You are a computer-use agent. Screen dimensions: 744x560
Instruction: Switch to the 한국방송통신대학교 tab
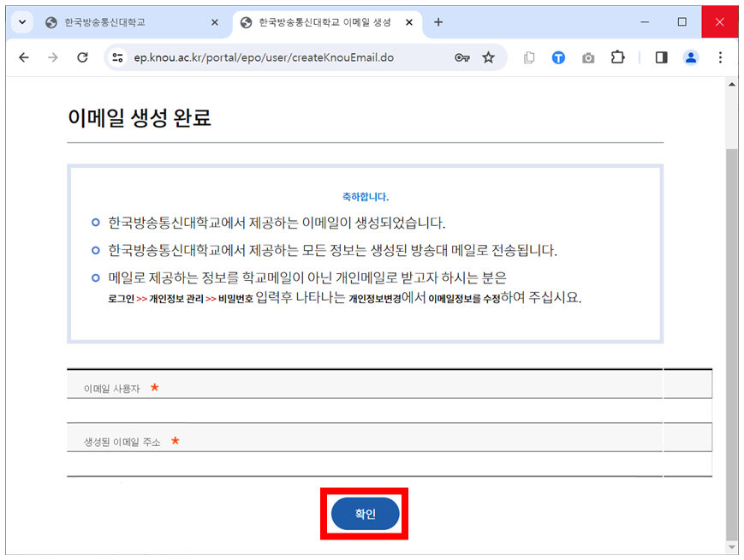[x=128, y=22]
